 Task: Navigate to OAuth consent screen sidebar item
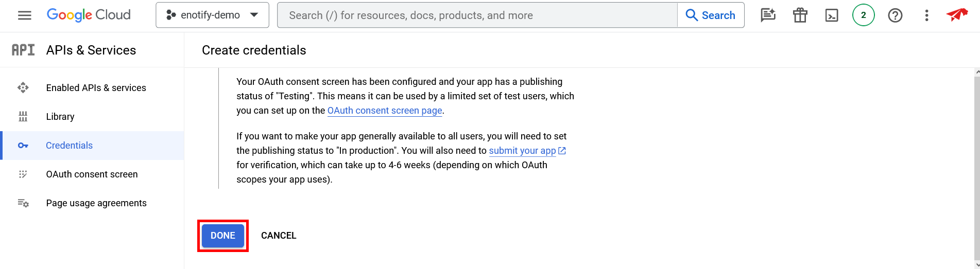[x=92, y=174]
